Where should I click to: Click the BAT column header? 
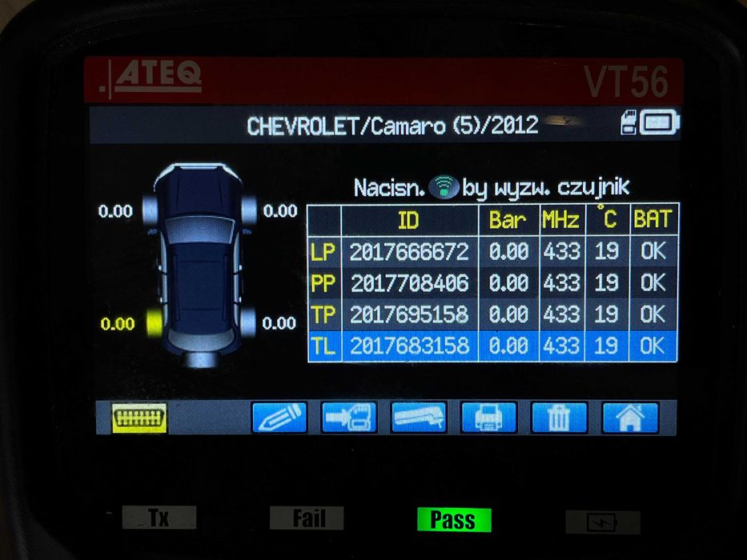pyautogui.click(x=653, y=219)
